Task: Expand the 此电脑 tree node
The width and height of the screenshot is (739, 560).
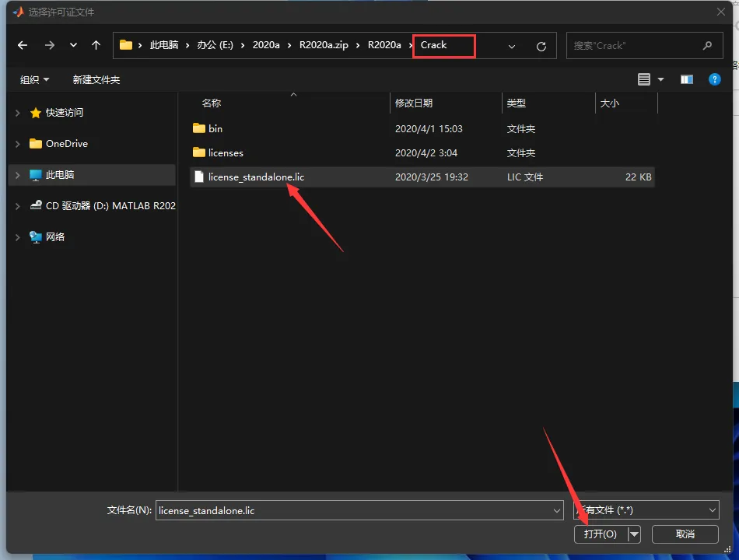Action: click(17, 175)
